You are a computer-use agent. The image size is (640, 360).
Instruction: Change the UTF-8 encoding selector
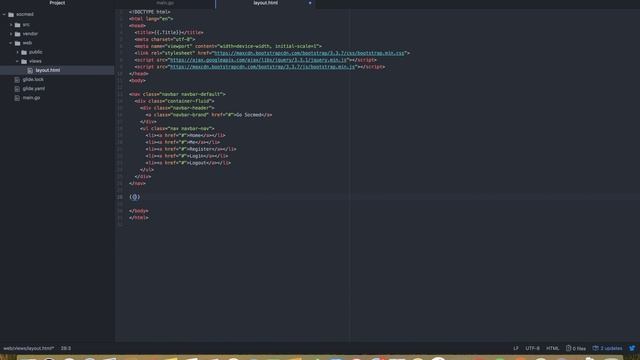pos(532,348)
